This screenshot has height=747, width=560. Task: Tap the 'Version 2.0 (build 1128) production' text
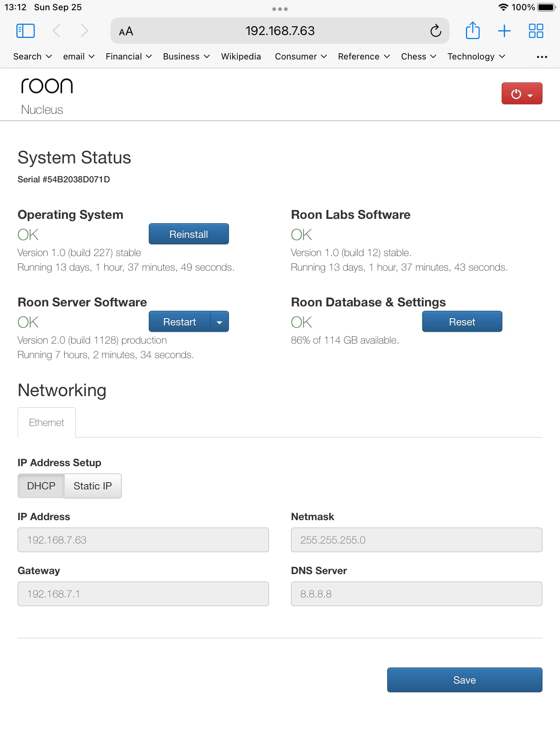(x=92, y=340)
